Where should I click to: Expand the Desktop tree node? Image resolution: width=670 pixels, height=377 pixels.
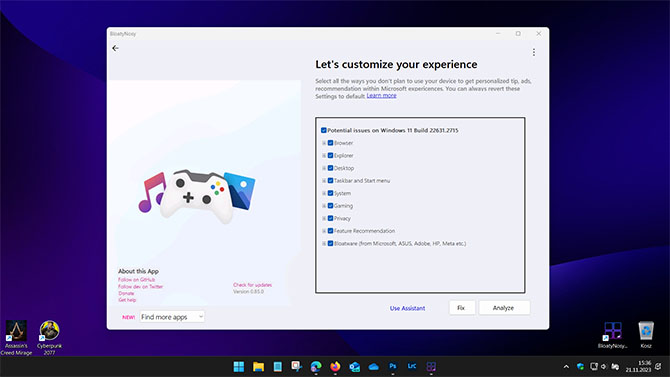click(x=324, y=168)
